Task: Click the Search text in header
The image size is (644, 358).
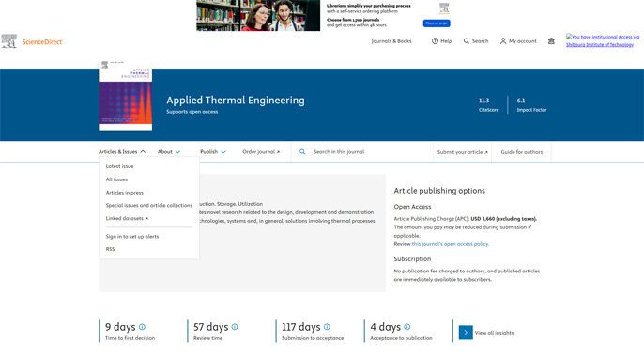Action: (480, 41)
